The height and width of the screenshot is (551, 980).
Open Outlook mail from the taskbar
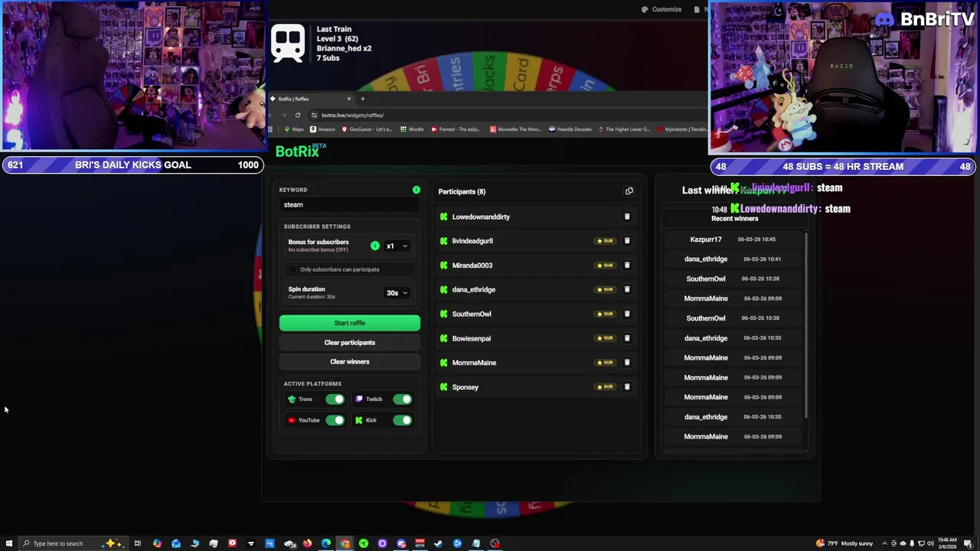[x=176, y=543]
